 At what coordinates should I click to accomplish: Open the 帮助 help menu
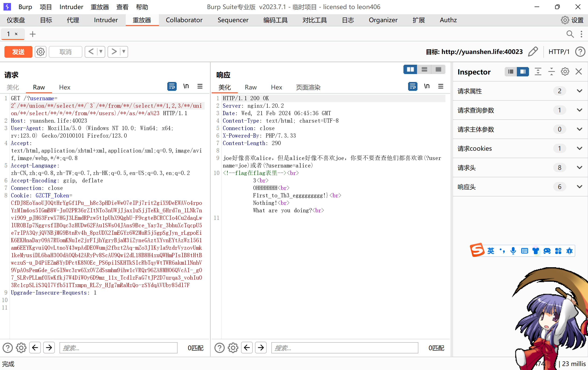coord(142,7)
